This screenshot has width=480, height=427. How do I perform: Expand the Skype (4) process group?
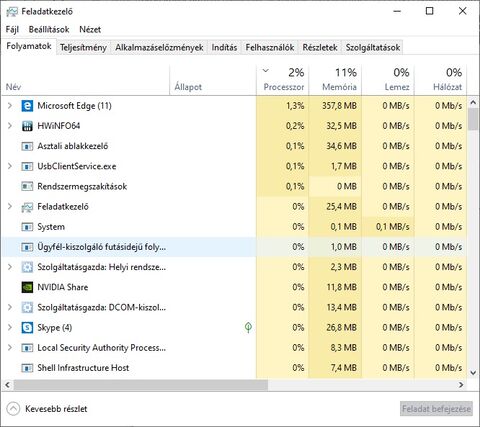click(10, 327)
